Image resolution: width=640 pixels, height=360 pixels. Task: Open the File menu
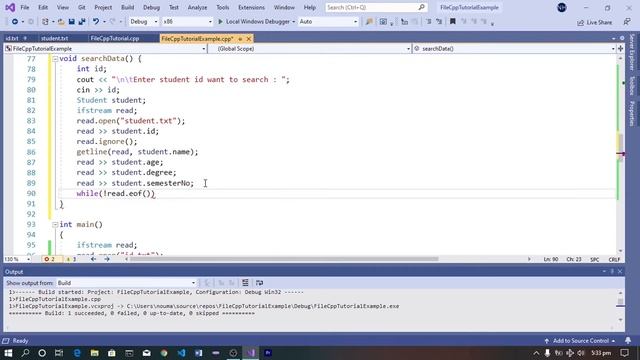pos(24,7)
